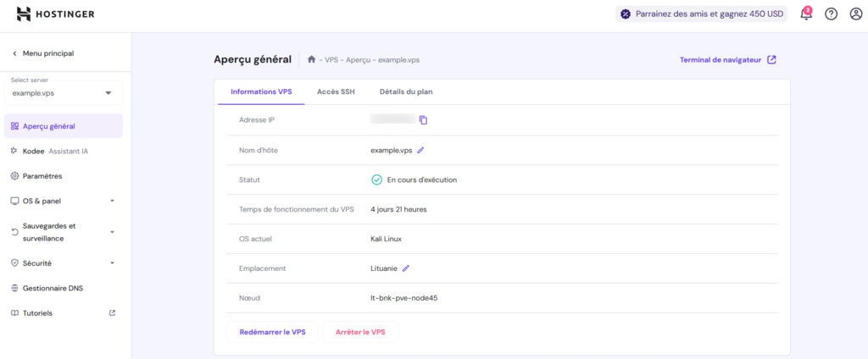Edit hostname with pencil icon
868x359 pixels.
pos(420,150)
